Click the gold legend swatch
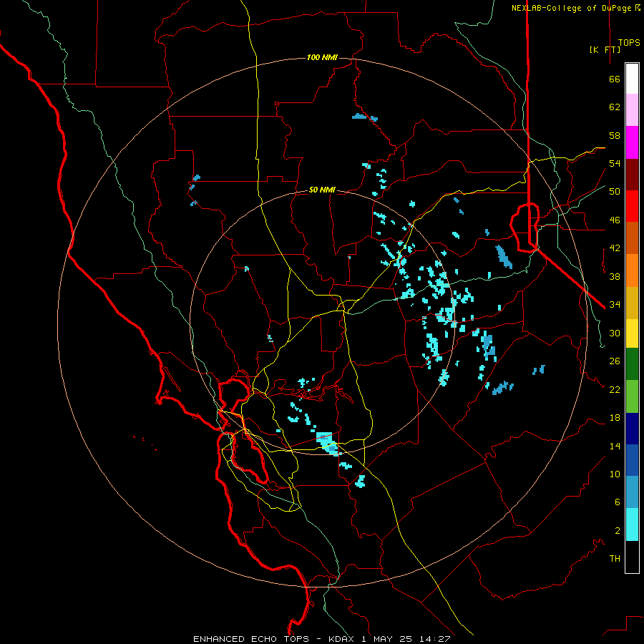 click(x=632, y=303)
